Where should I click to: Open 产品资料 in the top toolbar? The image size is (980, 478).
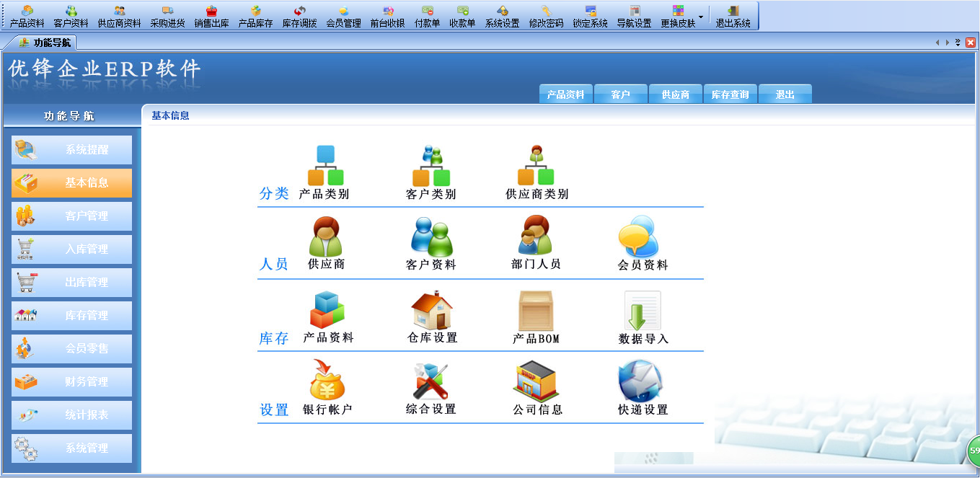27,16
